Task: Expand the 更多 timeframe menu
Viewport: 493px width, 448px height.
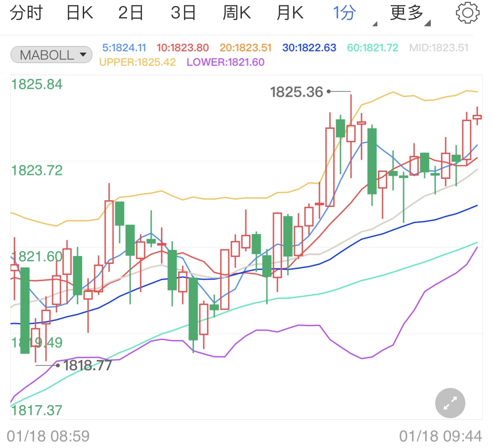Action: click(407, 14)
